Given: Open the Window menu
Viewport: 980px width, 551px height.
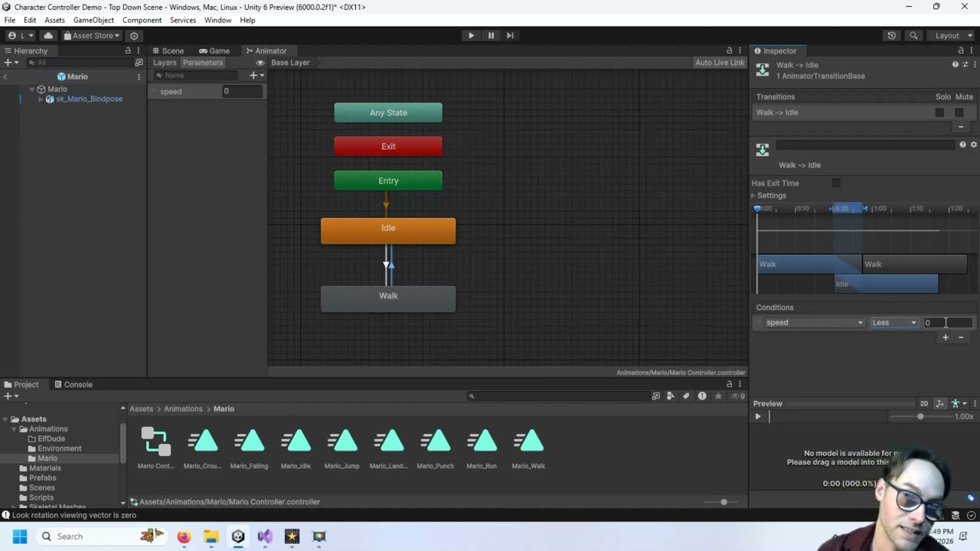Looking at the screenshot, I should [217, 20].
